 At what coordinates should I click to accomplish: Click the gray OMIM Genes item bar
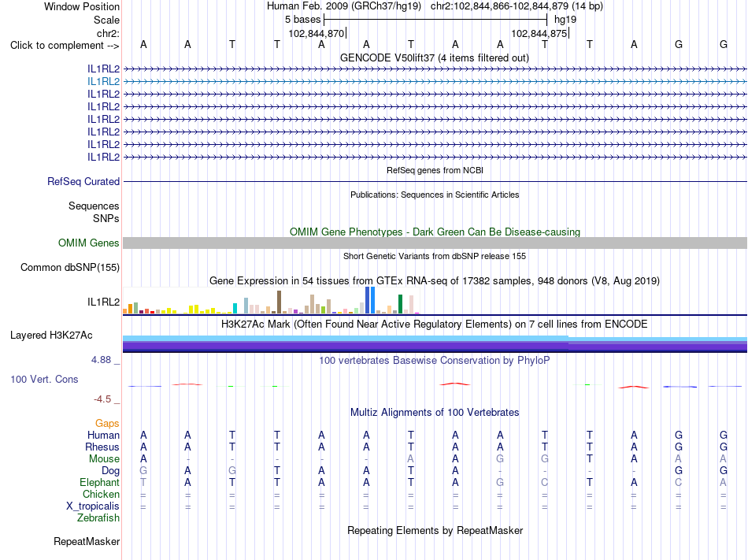pos(435,243)
